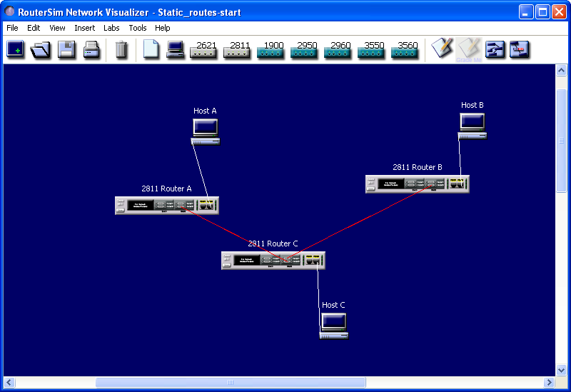Insert a 3550 switch from the toolbar
The image size is (571, 392).
pyautogui.click(x=370, y=49)
